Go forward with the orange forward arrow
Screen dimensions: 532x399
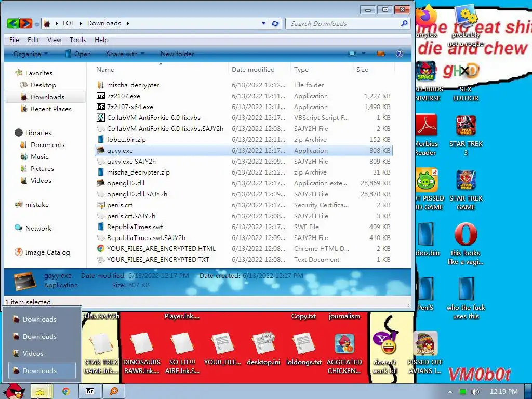pyautogui.click(x=26, y=23)
